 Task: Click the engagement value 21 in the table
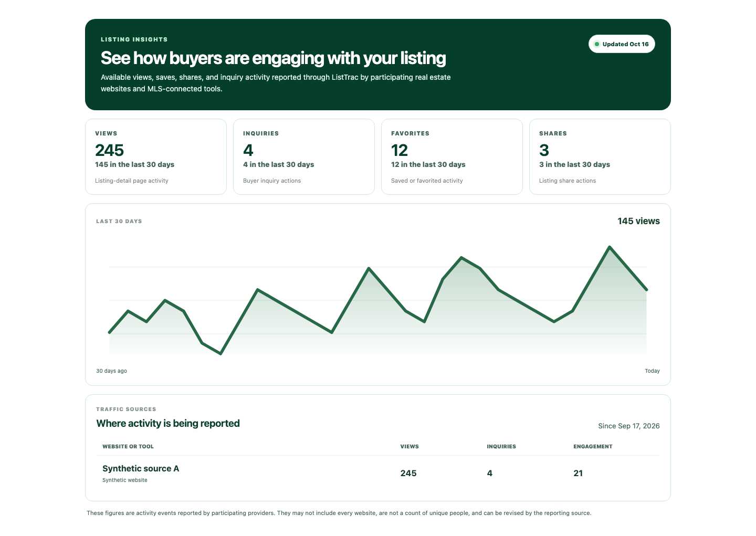point(578,473)
